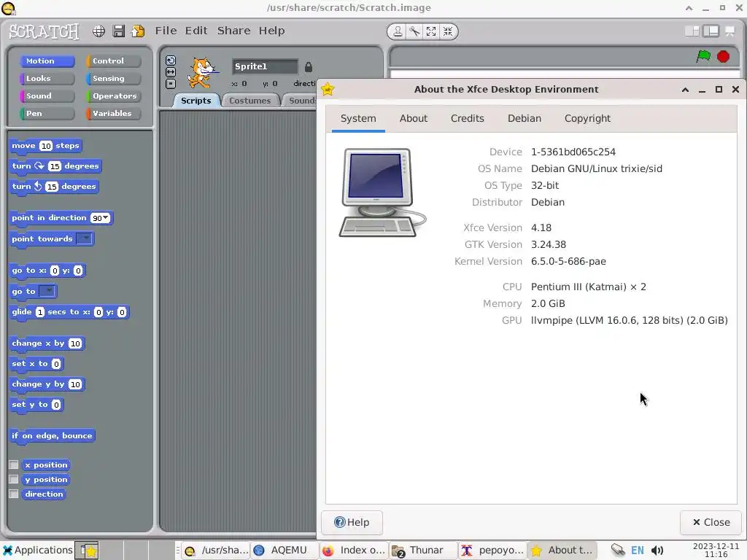Switch to small stage view mode
This screenshot has width=747, height=560.
[x=692, y=31]
